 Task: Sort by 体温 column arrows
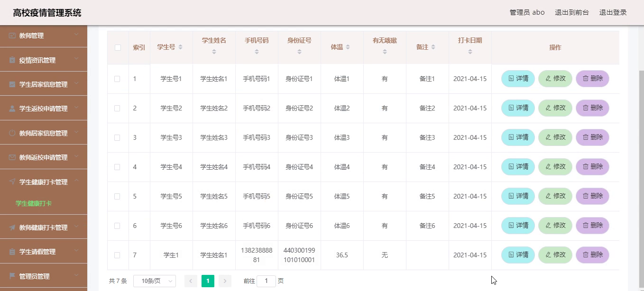point(348,47)
